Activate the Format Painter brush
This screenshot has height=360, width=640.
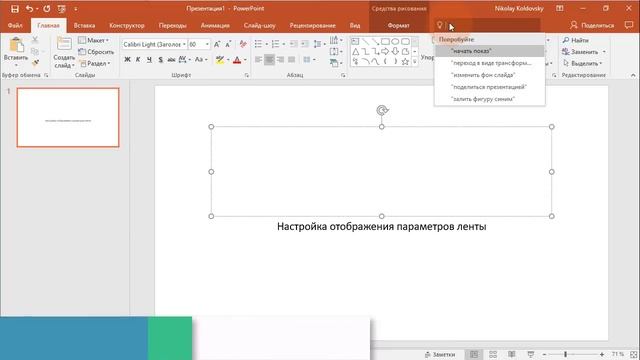(35, 63)
